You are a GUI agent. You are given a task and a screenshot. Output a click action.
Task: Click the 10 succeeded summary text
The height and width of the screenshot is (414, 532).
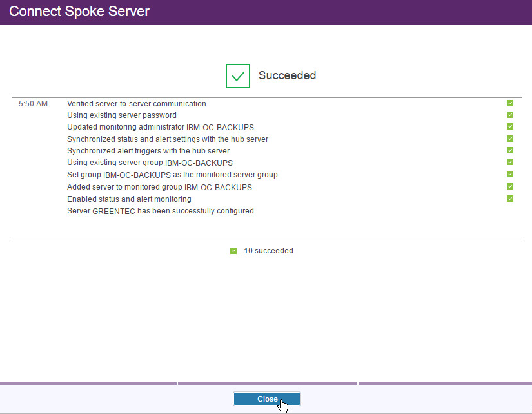[x=268, y=251]
